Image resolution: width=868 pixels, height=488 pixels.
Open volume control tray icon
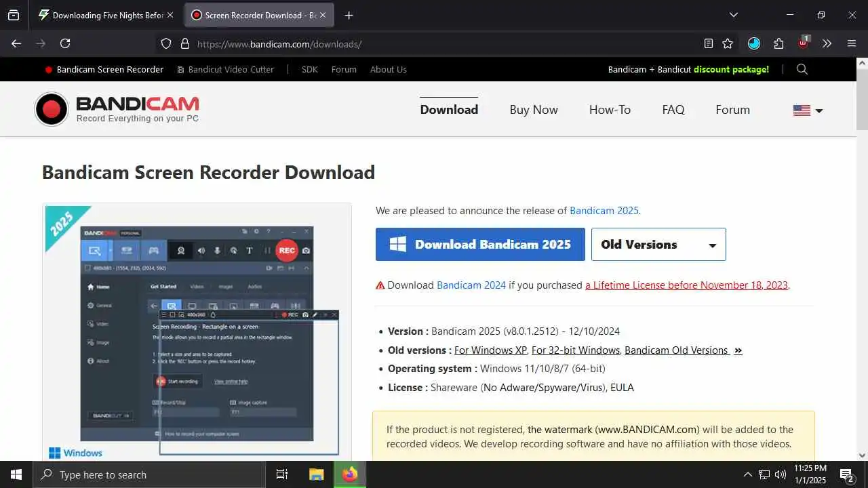point(781,474)
